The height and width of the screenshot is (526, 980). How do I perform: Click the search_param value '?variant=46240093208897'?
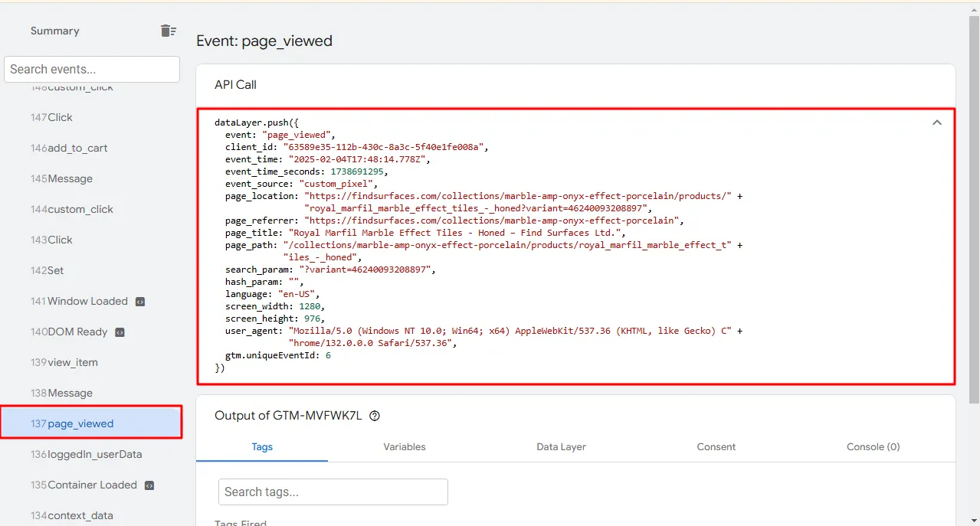tap(367, 270)
